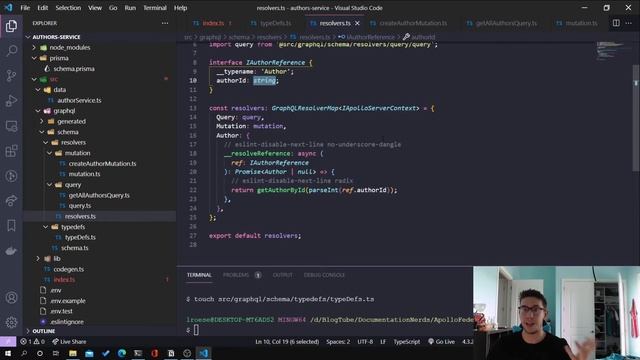Image resolution: width=640 pixels, height=360 pixels.
Task: Open the Remote Explorer view
Action: [11, 126]
